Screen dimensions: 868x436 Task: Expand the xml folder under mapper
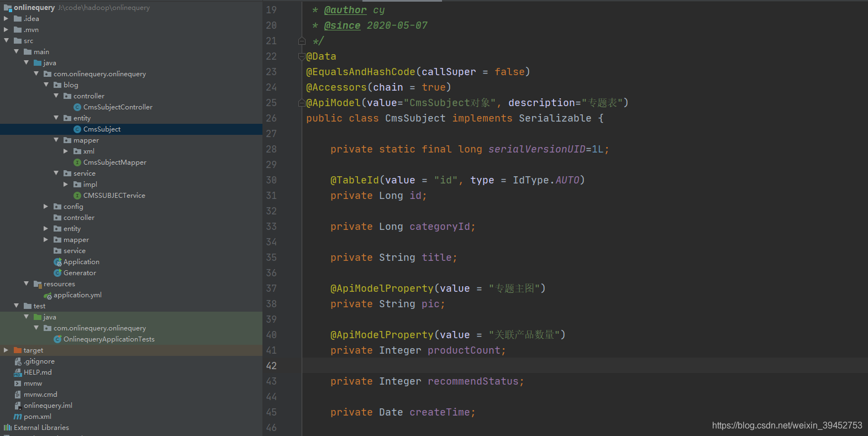point(66,151)
